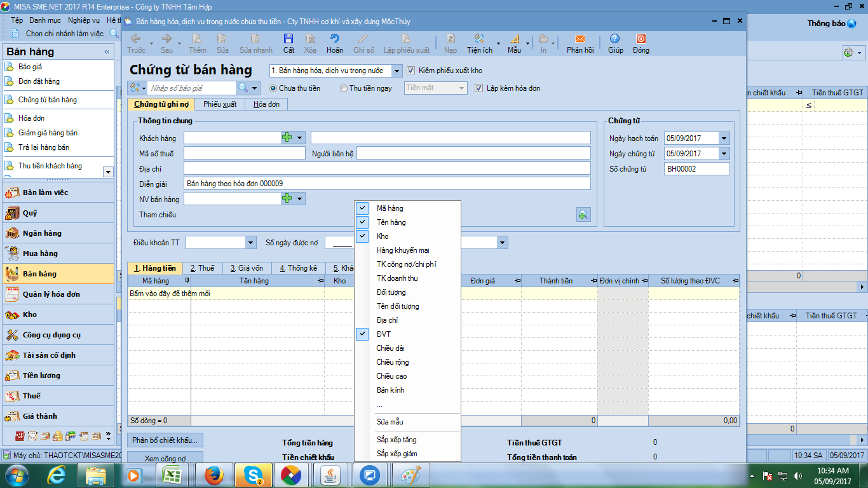This screenshot has width=868, height=488.
Task: Click the Xem công nợ button
Action: pyautogui.click(x=165, y=457)
